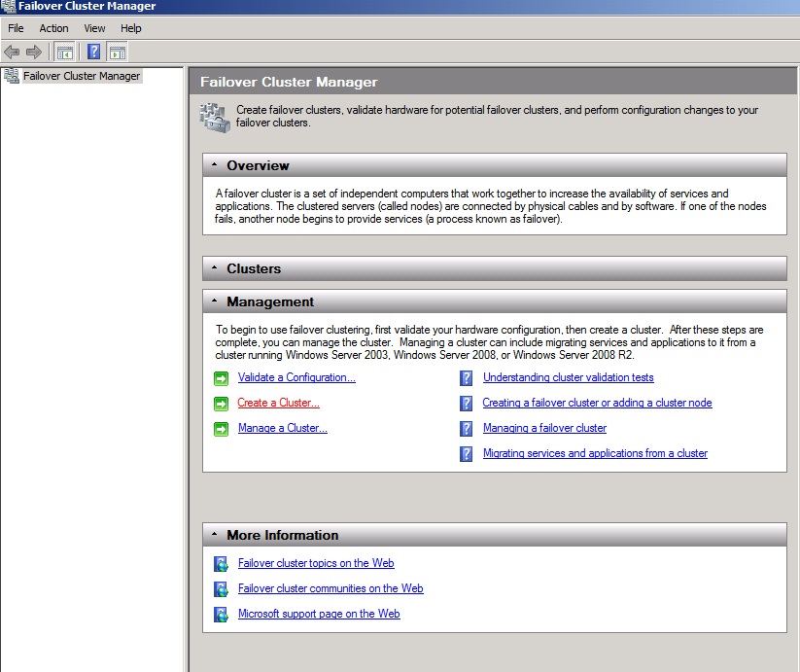Click the green arrow icon next to Create a Cluster

pos(221,404)
